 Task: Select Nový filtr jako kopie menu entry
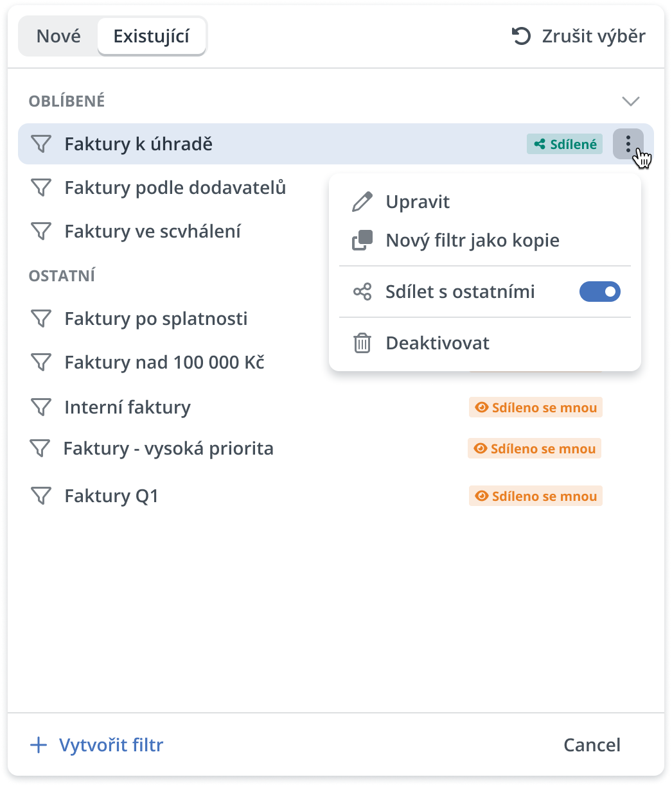[x=472, y=240]
